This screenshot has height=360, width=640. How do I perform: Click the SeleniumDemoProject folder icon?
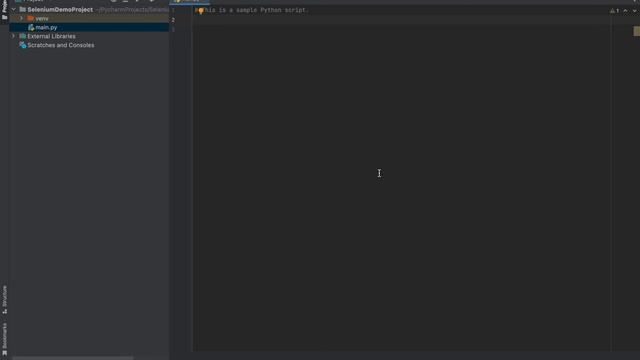pyautogui.click(x=23, y=9)
